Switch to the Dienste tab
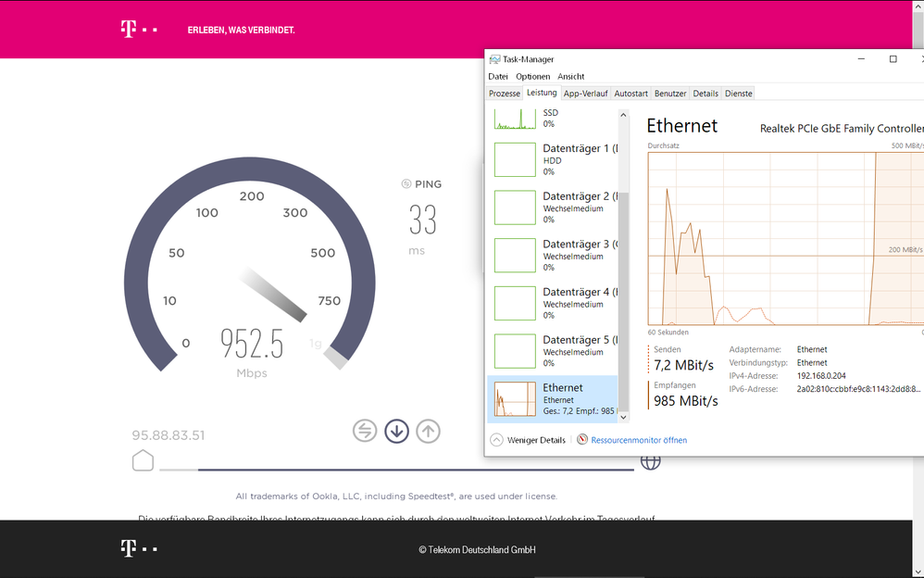 coord(739,94)
